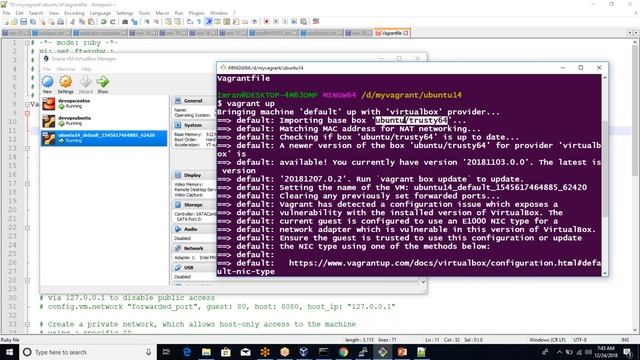Click Notepad++ Redo arrow icon
640x360 pixels.
pos(112,22)
